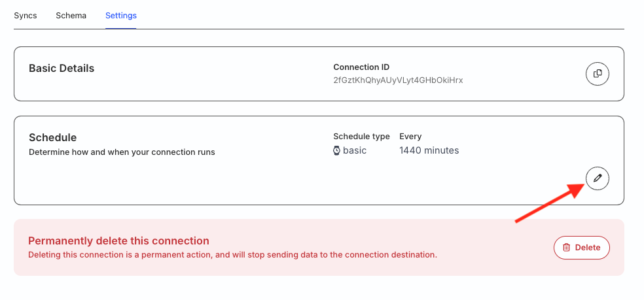The image size is (644, 300).
Task: Click the Basic Details heading
Action: pyautogui.click(x=62, y=69)
